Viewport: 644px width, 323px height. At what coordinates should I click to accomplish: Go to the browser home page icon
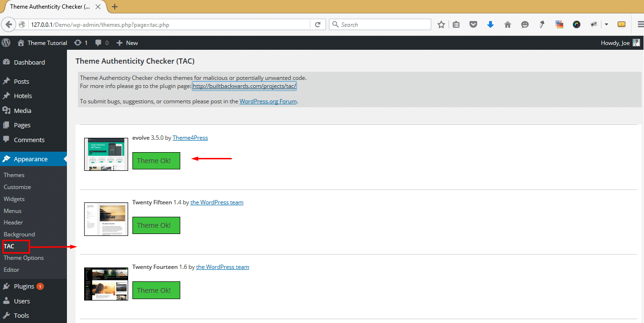[x=508, y=24]
